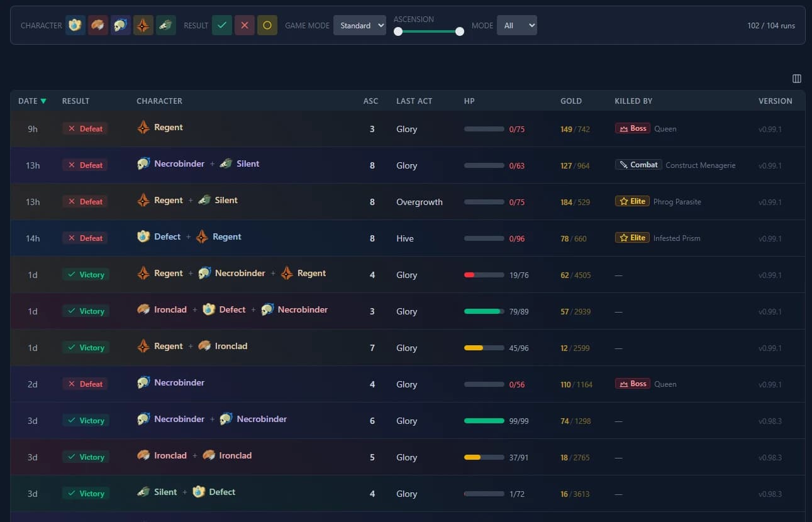
Task: Filter runs by the Ironclad character icon
Action: point(98,25)
